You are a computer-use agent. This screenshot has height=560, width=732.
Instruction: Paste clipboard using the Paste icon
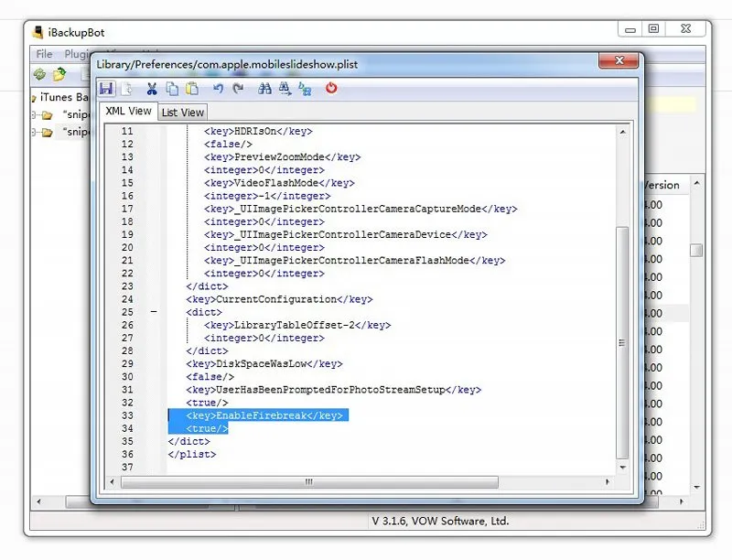click(192, 88)
